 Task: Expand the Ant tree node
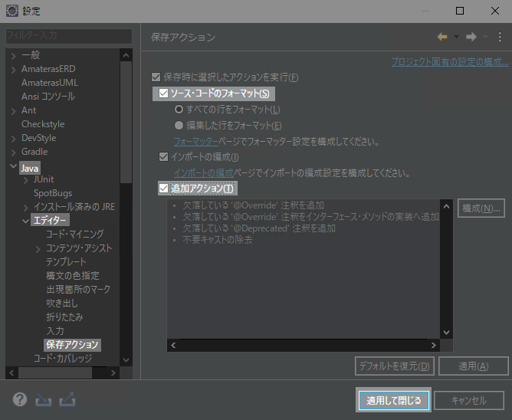point(13,111)
